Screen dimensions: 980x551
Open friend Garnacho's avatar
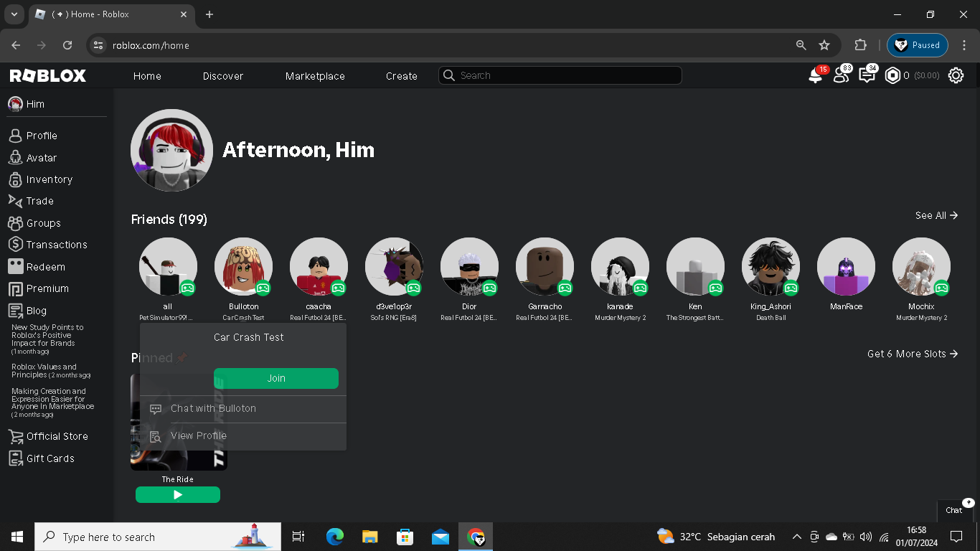click(x=545, y=267)
